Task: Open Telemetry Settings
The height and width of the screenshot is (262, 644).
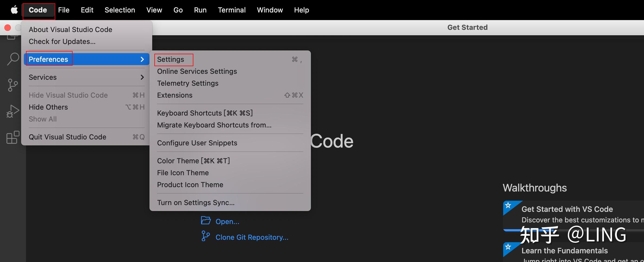Action: pyautogui.click(x=230, y=83)
